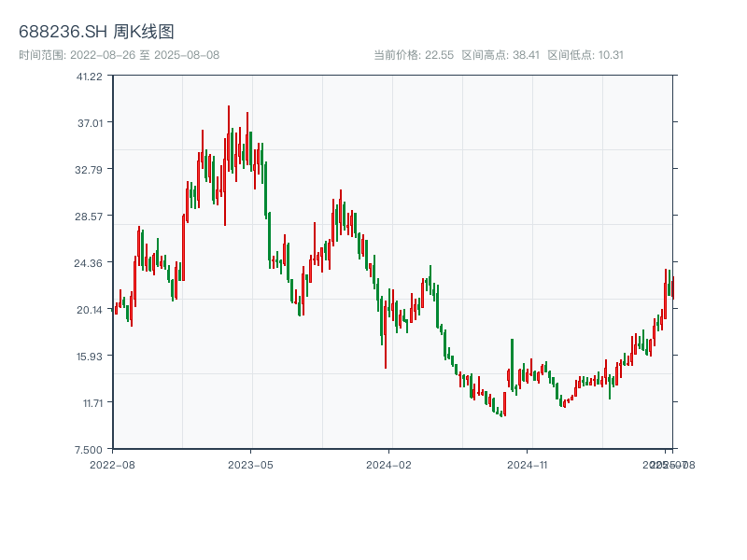Click the 7.500 y-axis tick label
747x560 pixels.
pos(90,449)
